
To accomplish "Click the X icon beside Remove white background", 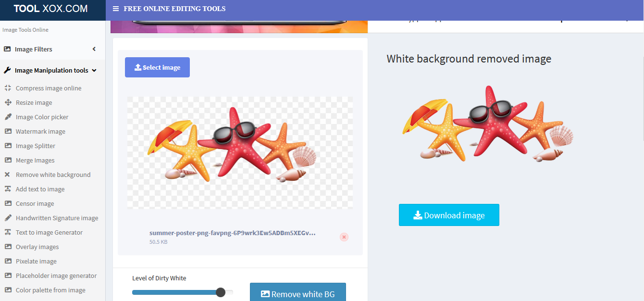I will (7, 175).
